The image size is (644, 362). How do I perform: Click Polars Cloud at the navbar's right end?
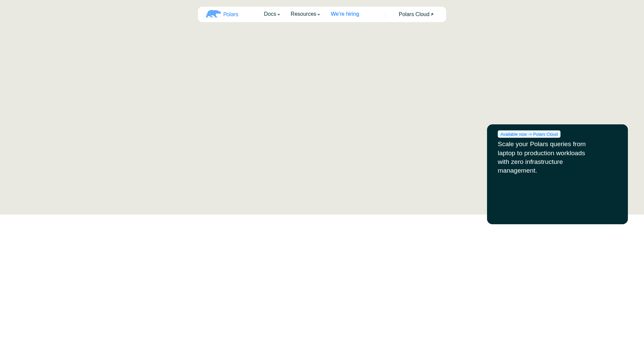pyautogui.click(x=414, y=14)
